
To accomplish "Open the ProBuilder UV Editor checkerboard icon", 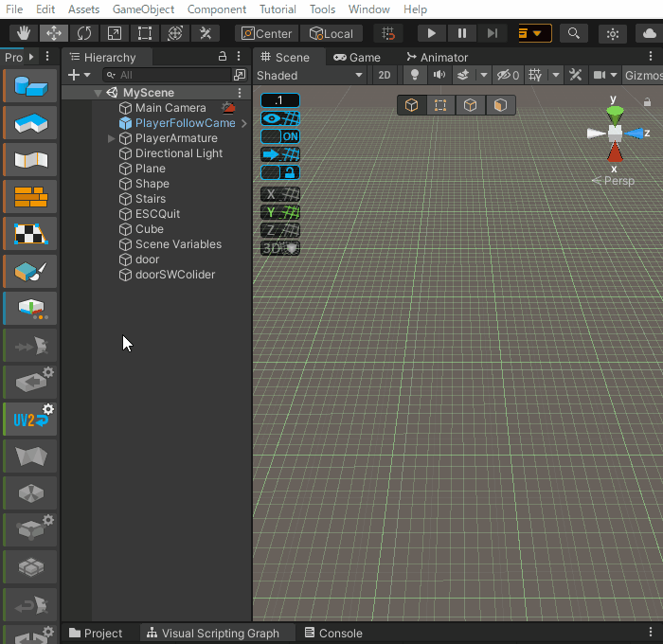I will point(30,234).
